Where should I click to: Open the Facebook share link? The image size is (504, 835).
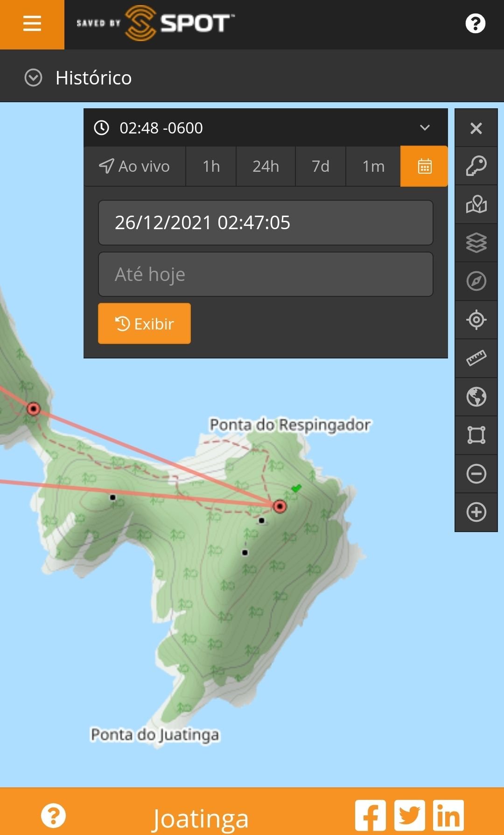(x=370, y=815)
